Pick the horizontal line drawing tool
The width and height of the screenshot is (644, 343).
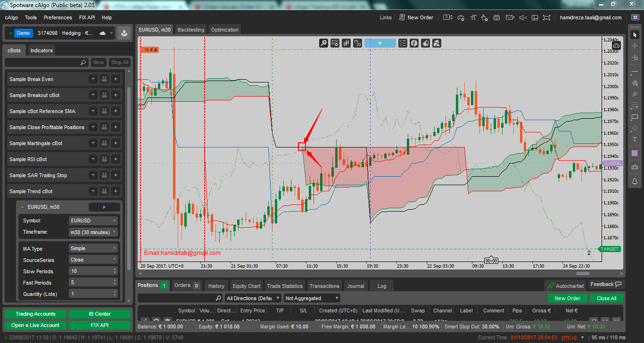635,72
